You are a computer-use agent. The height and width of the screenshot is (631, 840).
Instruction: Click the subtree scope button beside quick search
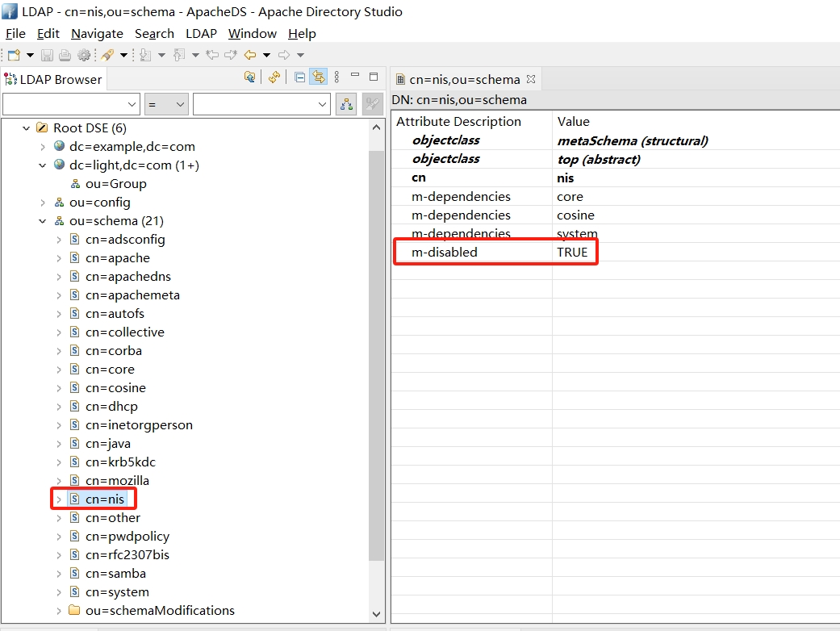[x=347, y=104]
